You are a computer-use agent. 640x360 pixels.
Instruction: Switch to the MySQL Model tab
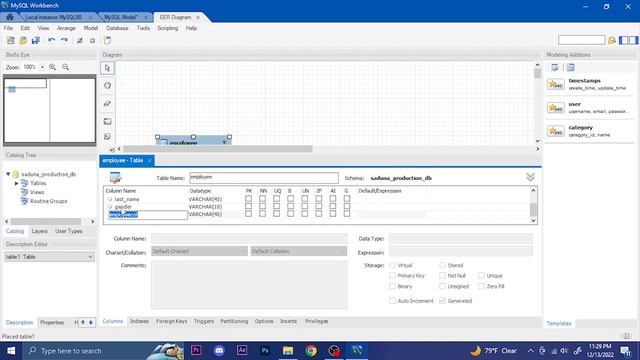tap(120, 17)
